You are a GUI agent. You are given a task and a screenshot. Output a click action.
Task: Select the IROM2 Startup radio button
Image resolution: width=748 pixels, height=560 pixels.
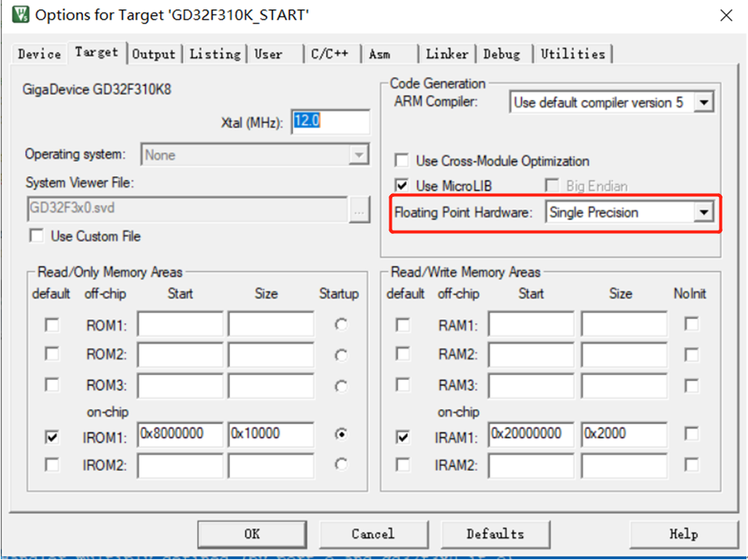tap(341, 464)
